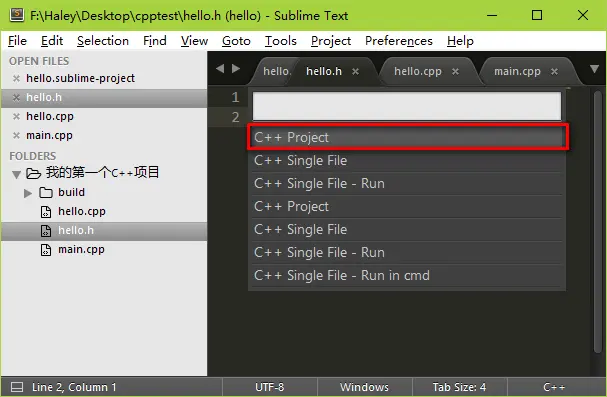
Task: Maximize the Sublime Text window
Action: 537,15
